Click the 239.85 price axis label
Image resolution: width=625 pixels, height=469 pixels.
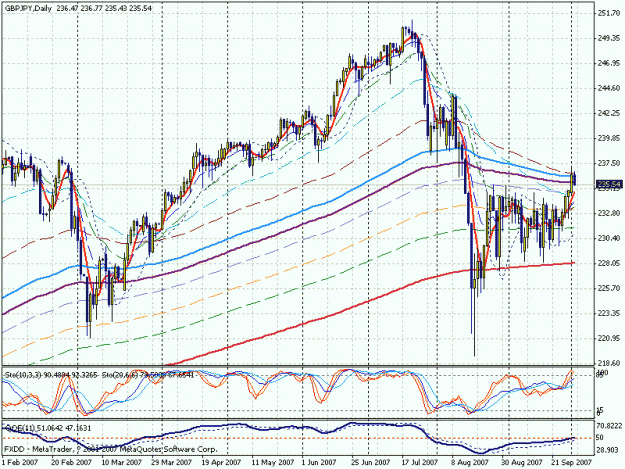609,138
